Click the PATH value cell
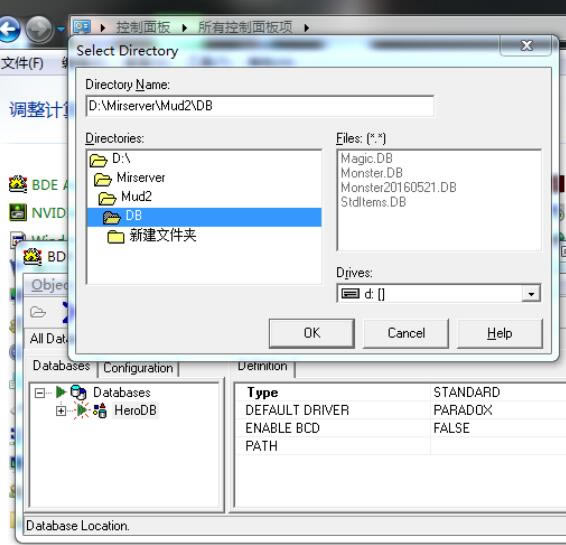 click(498, 446)
